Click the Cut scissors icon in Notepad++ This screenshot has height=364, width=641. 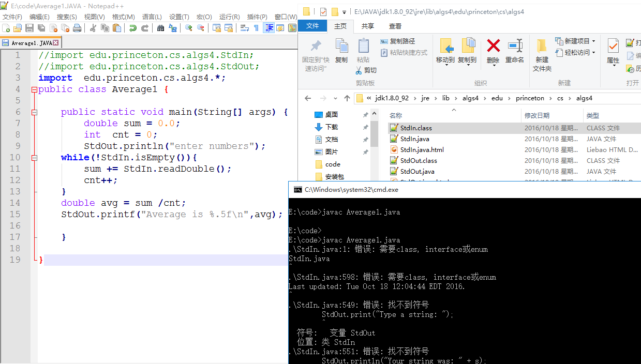coord(93,28)
